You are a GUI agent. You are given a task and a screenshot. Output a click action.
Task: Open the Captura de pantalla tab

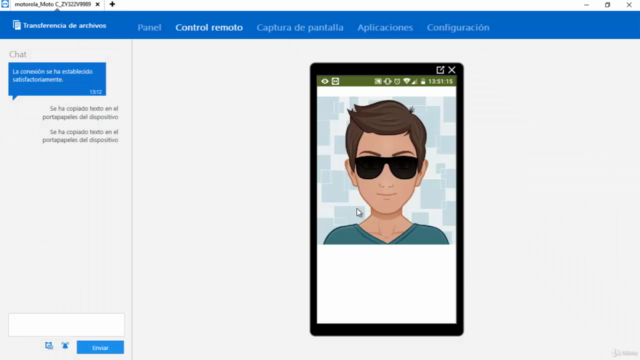point(300,27)
